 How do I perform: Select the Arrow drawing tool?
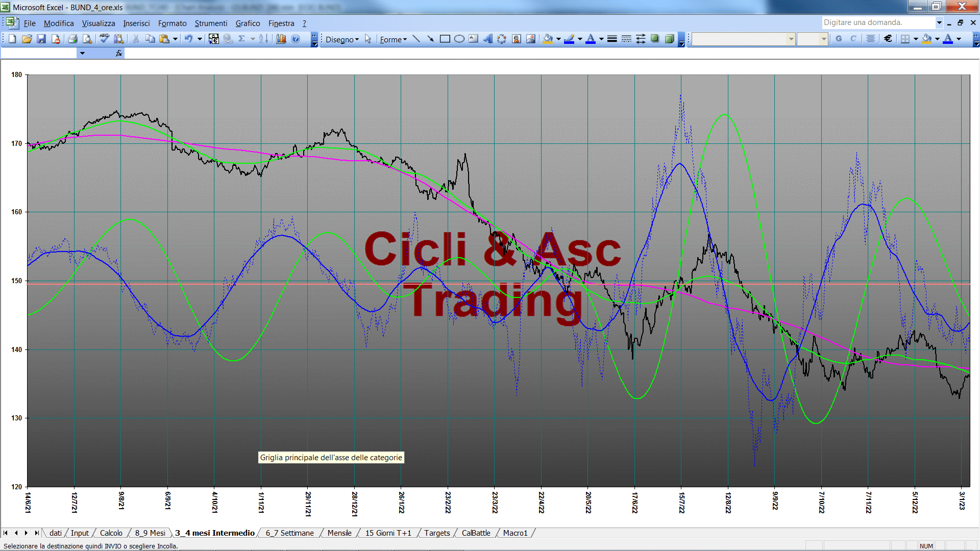430,39
